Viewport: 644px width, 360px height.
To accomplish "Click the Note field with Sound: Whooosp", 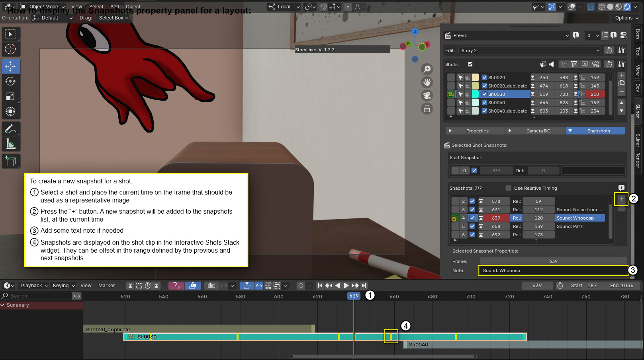I will click(553, 270).
